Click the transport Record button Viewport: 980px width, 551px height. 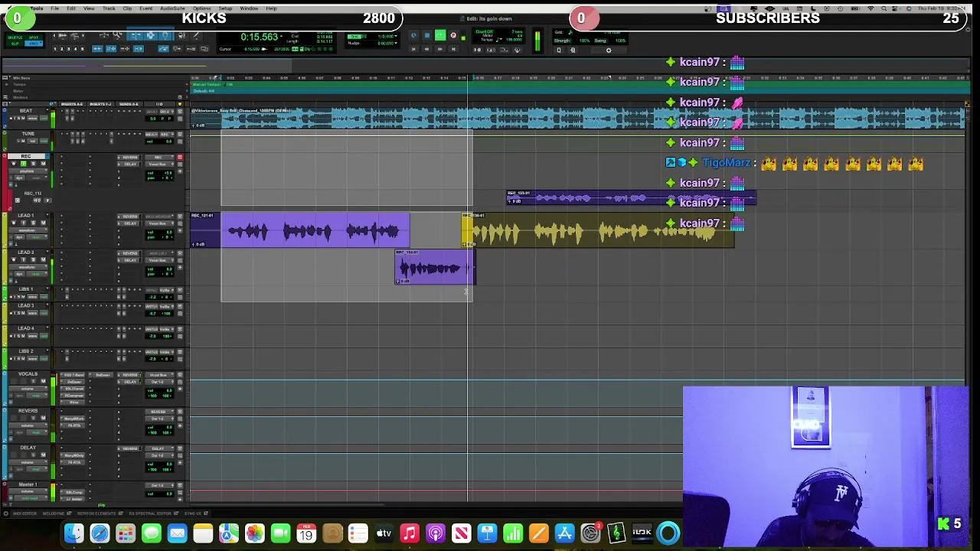point(453,35)
